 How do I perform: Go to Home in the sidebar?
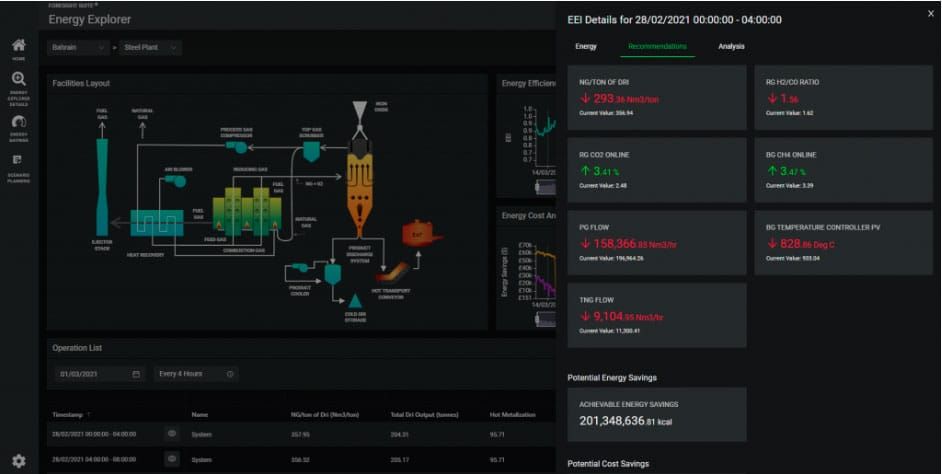point(19,47)
